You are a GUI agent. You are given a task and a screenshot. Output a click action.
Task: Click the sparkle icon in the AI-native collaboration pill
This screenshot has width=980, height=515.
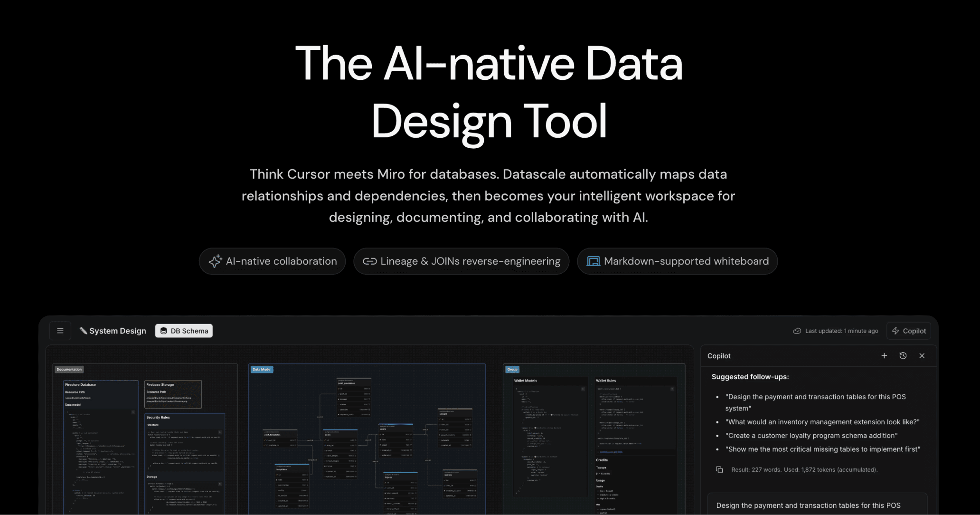click(215, 261)
